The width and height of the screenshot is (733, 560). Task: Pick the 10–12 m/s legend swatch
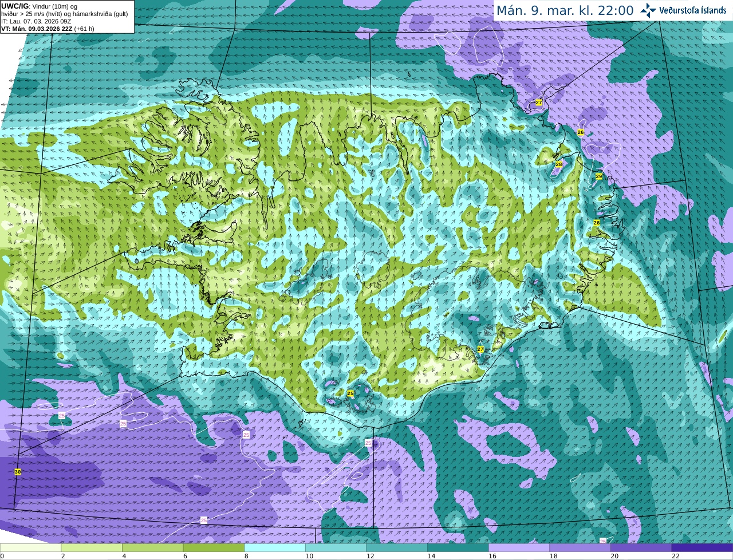pos(336,548)
